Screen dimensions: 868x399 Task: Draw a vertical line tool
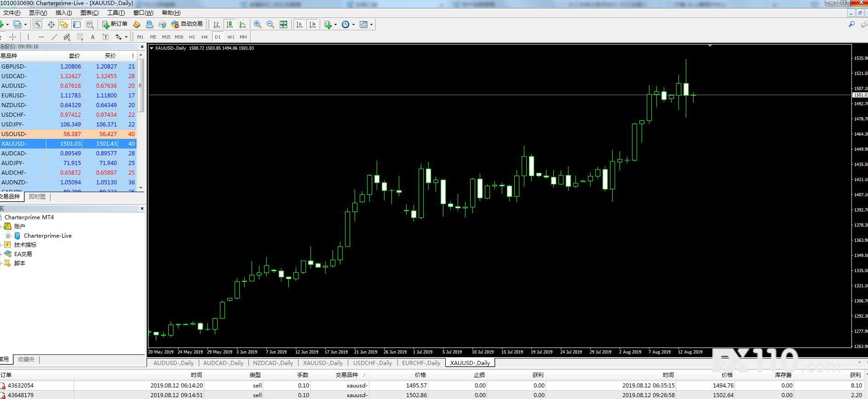pyautogui.click(x=28, y=37)
